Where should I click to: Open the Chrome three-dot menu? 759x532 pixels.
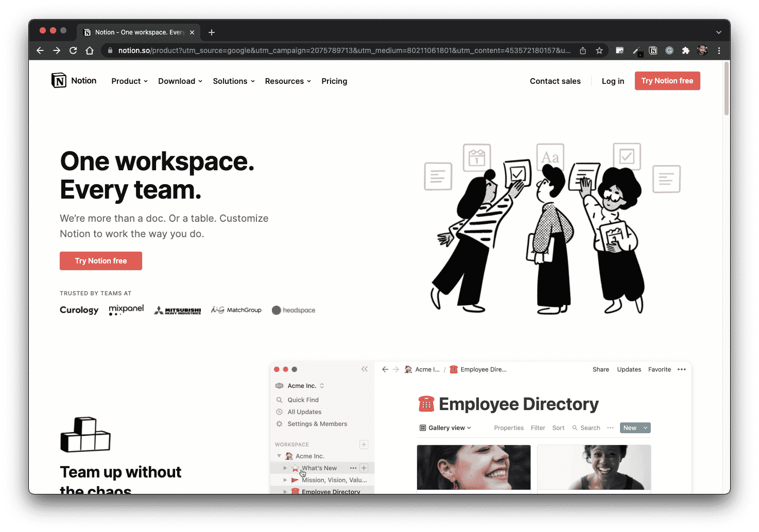[x=719, y=50]
